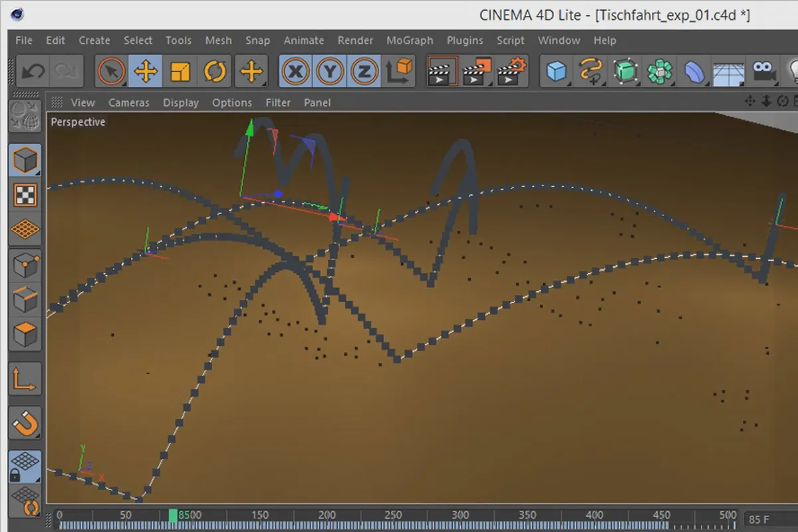798x532 pixels.
Task: Select the Live Selection arrow tool
Action: 111,71
